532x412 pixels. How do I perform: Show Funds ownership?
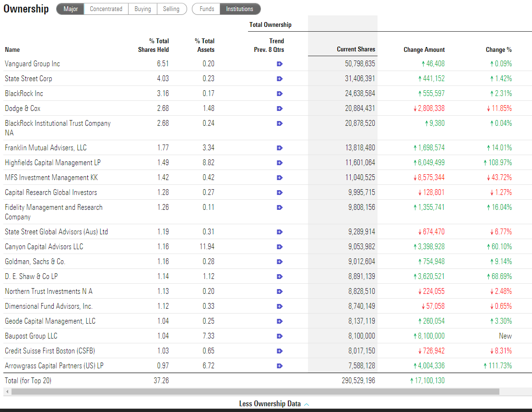(x=206, y=9)
